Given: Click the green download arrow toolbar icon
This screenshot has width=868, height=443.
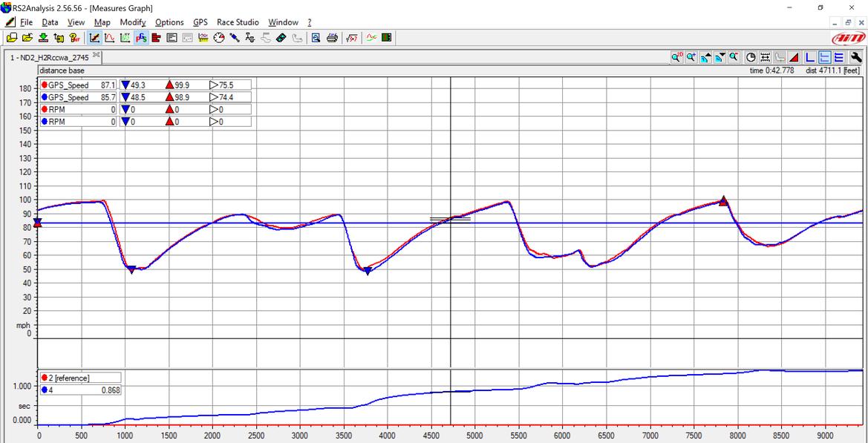Looking at the screenshot, I should pyautogui.click(x=43, y=38).
